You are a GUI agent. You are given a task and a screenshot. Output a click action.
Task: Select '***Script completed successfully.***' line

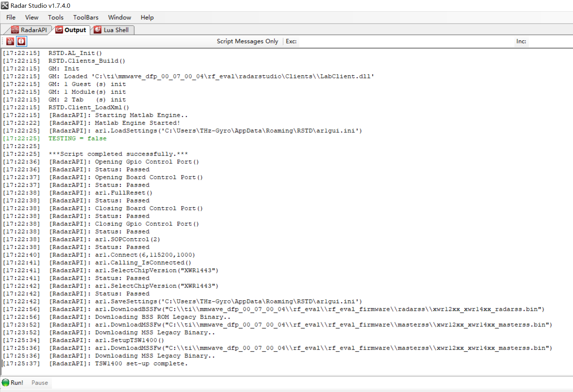point(118,154)
